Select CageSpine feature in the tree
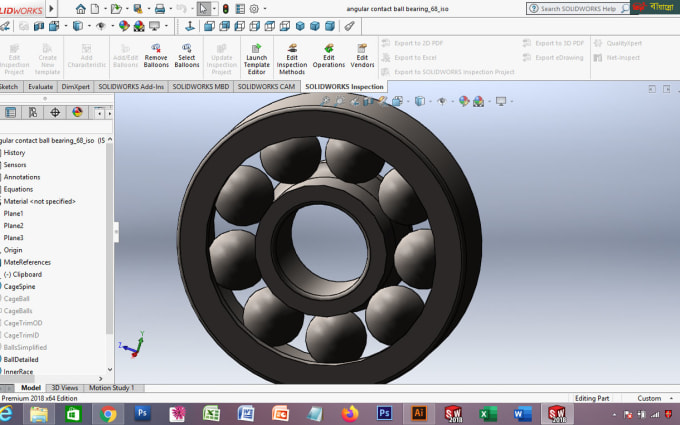 click(x=20, y=286)
